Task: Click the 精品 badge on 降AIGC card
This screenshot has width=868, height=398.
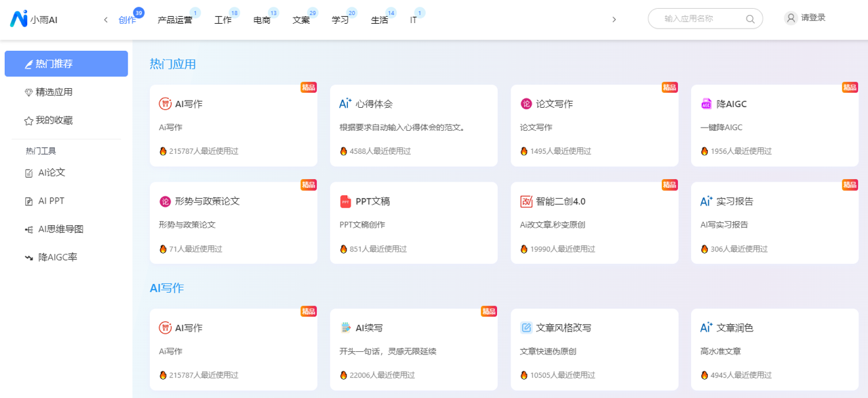Action: (x=850, y=87)
